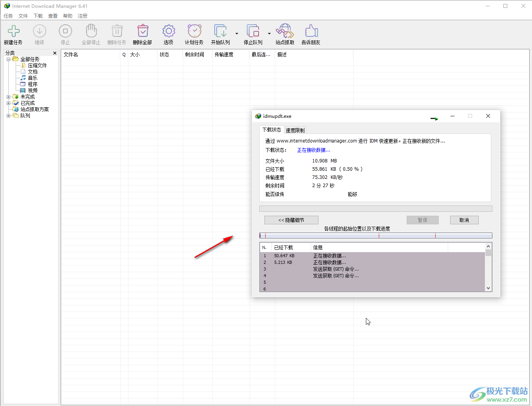This screenshot has height=406, width=532.
Task: Select the 文档 category
Action: coord(33,72)
